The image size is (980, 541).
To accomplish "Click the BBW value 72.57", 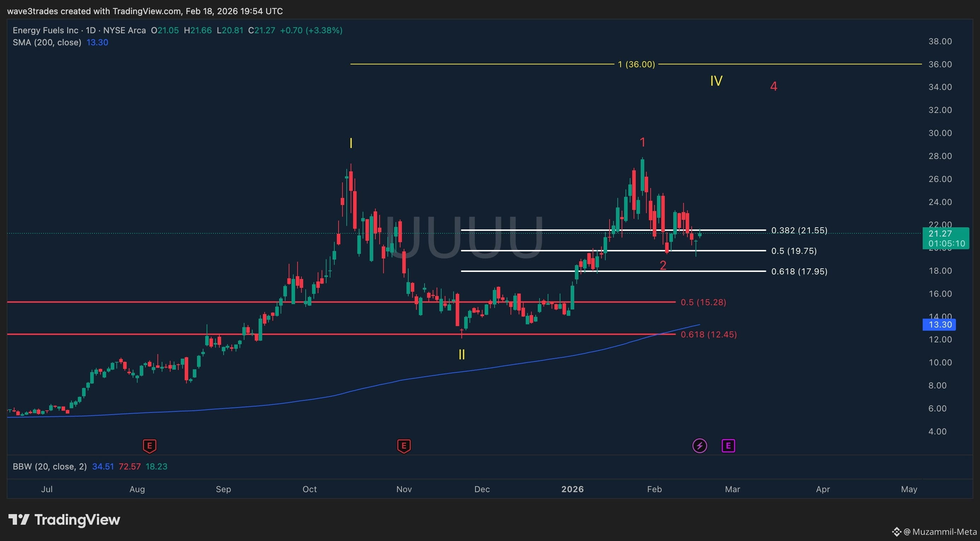I will 130,466.
